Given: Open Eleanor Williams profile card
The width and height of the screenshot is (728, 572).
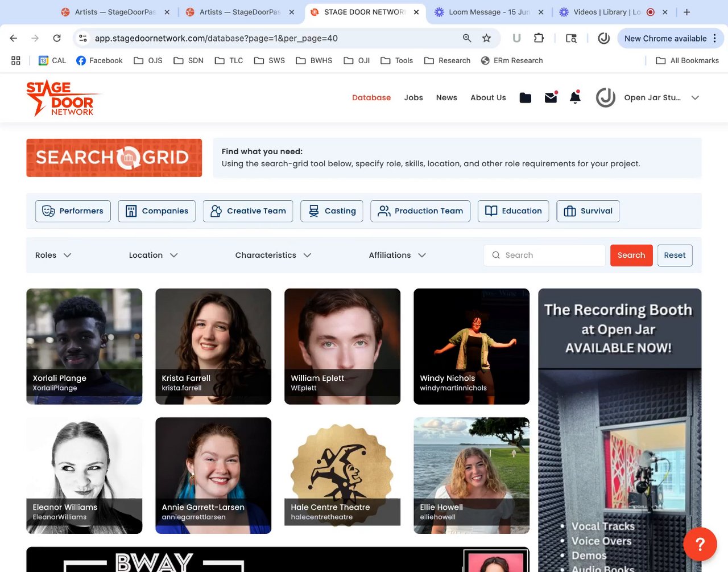Looking at the screenshot, I should click(84, 476).
